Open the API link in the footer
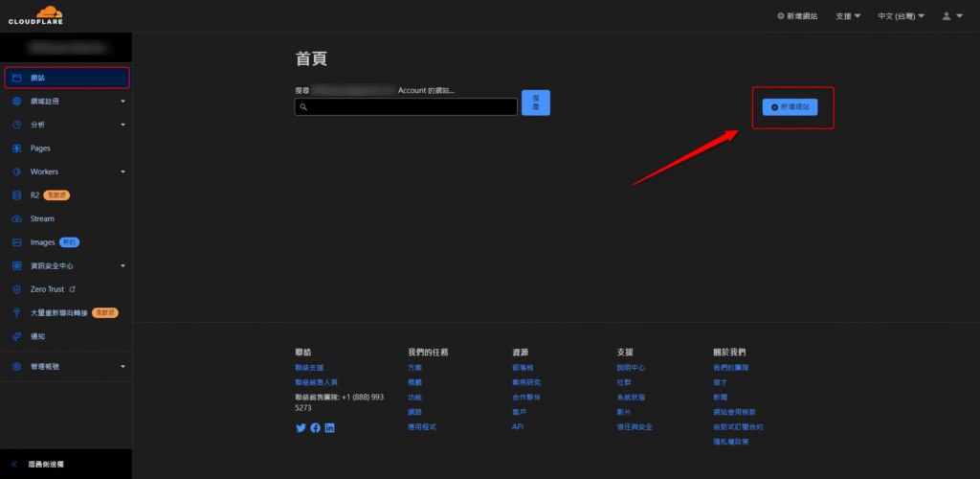Image resolution: width=980 pixels, height=479 pixels. coord(518,426)
